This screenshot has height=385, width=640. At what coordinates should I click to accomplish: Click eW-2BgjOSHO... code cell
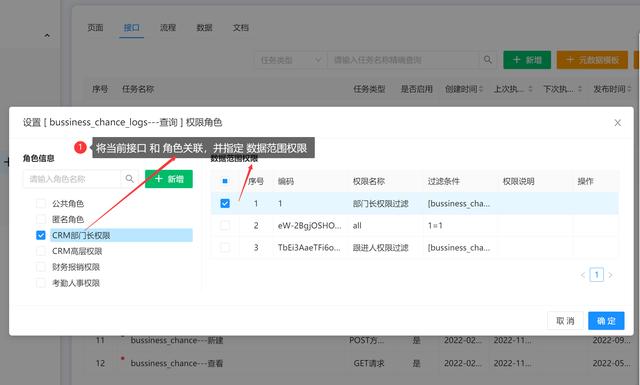[x=309, y=225]
